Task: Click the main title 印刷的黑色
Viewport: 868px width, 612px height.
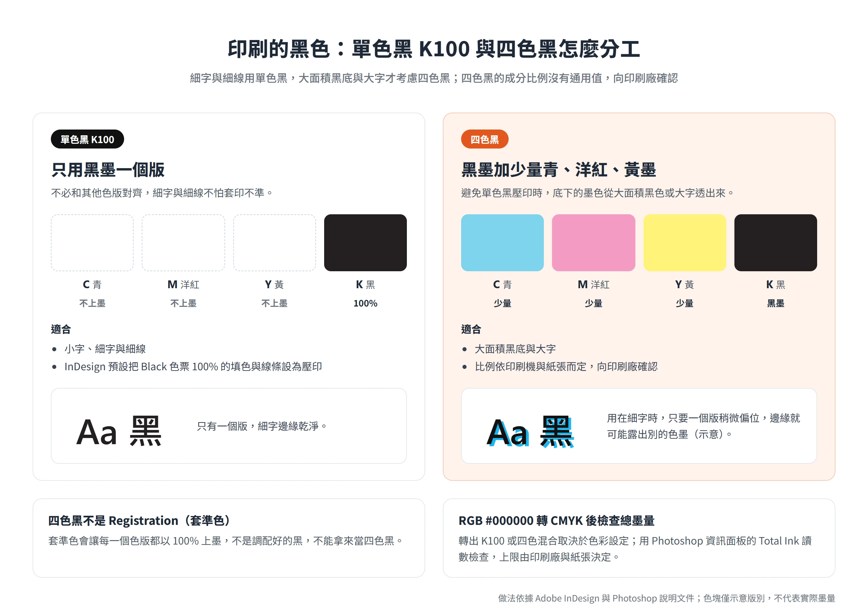Action: click(x=434, y=49)
